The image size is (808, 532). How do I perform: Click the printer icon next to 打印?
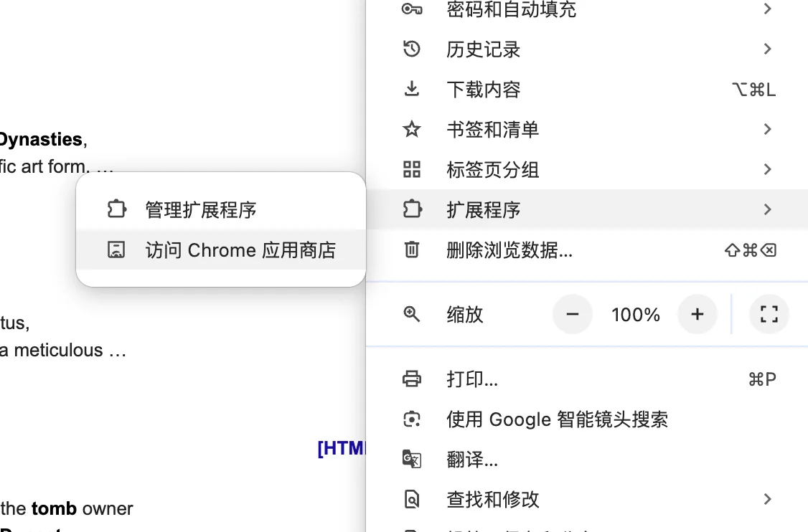pyautogui.click(x=412, y=379)
